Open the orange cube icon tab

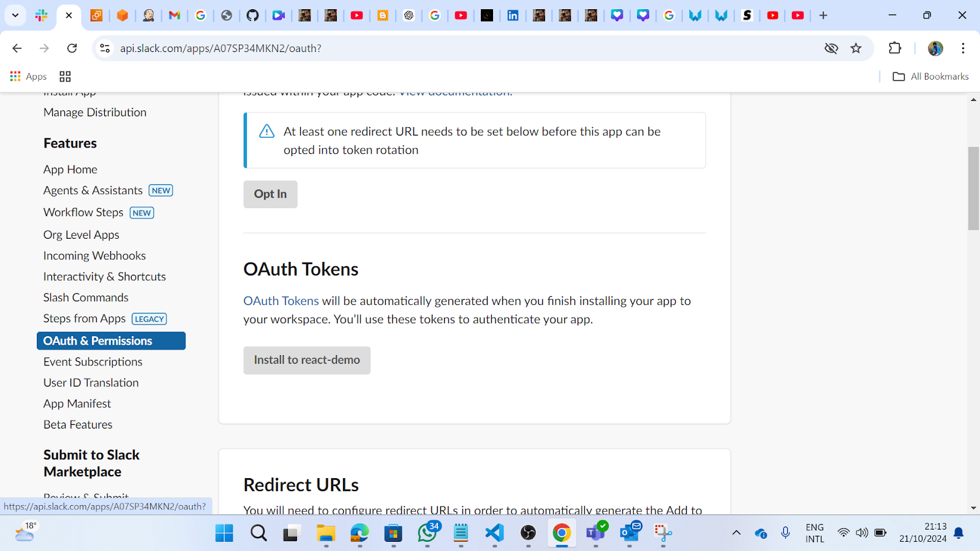[123, 15]
